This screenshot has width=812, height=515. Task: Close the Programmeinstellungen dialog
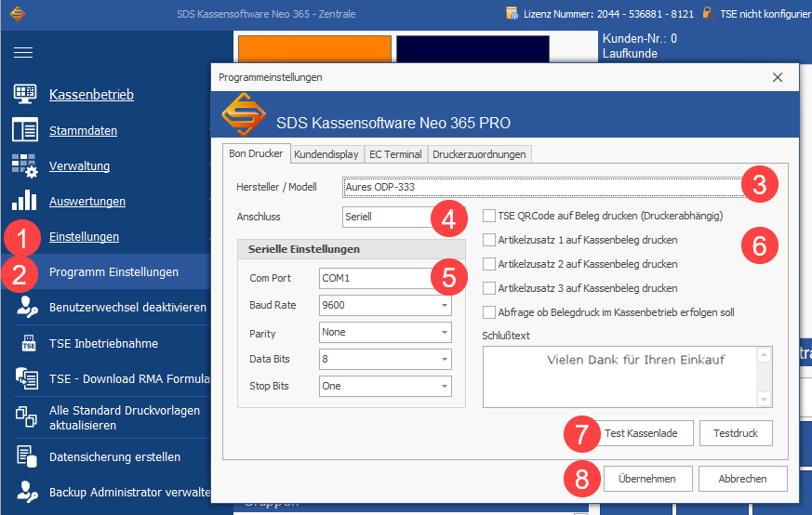tap(778, 77)
